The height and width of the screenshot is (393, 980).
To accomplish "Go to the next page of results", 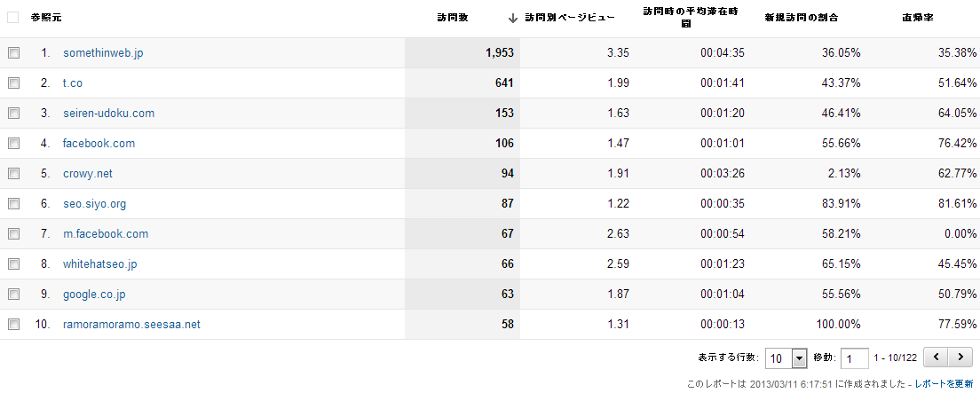I will [x=960, y=358].
